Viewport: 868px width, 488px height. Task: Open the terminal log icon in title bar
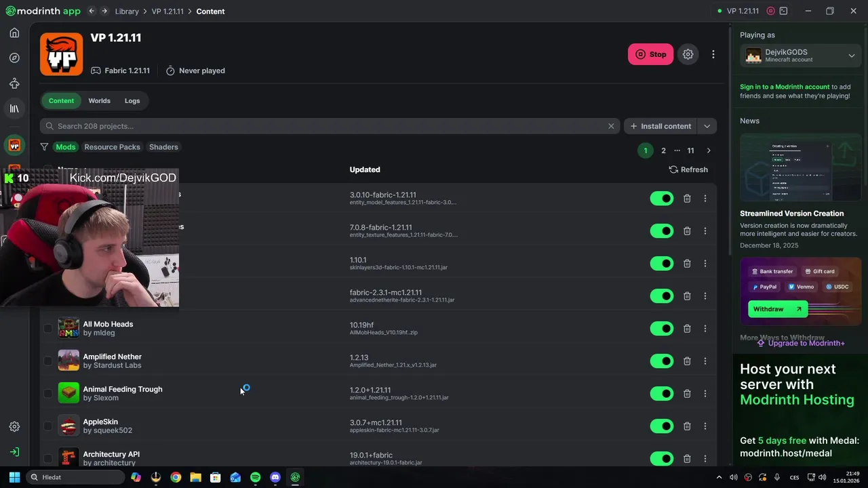pos(784,11)
